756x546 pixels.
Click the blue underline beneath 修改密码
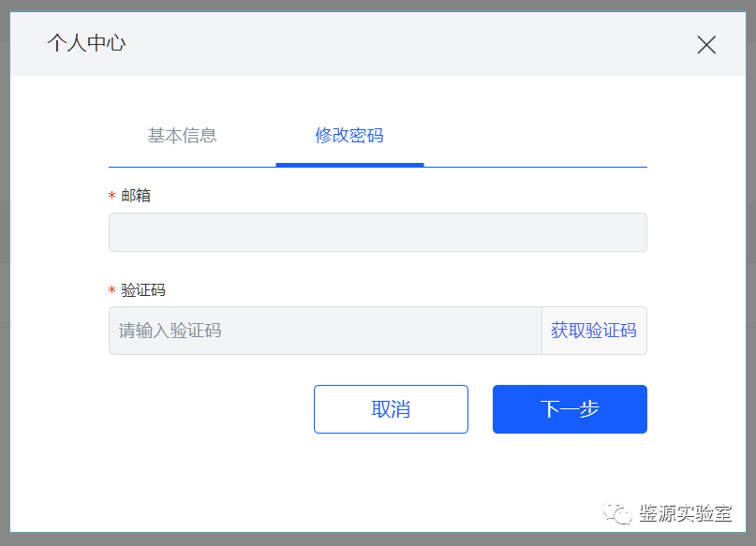coord(349,165)
